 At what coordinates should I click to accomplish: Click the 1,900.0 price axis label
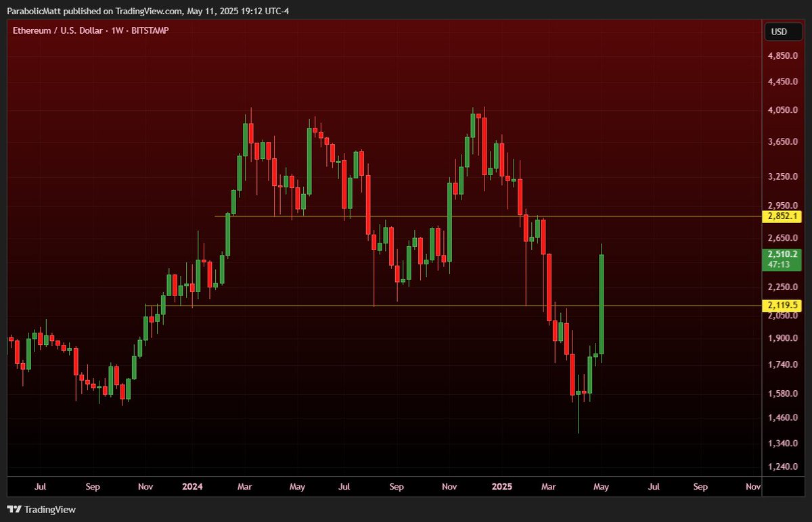(x=782, y=338)
